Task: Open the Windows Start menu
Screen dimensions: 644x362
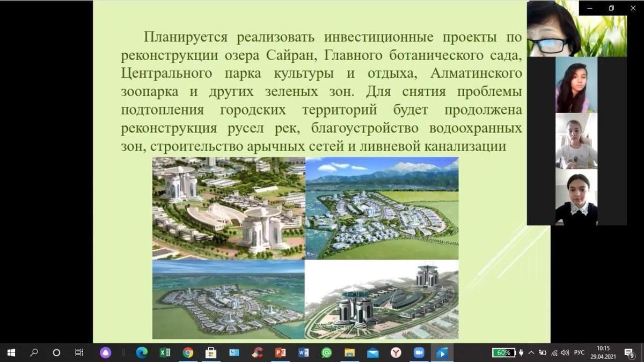Action: [11, 352]
